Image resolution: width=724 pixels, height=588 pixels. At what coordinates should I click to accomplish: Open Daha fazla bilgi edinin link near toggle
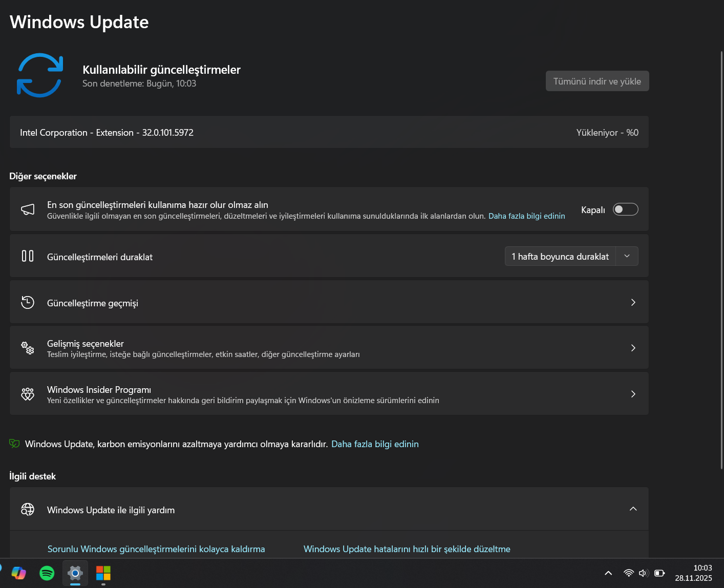(x=527, y=216)
